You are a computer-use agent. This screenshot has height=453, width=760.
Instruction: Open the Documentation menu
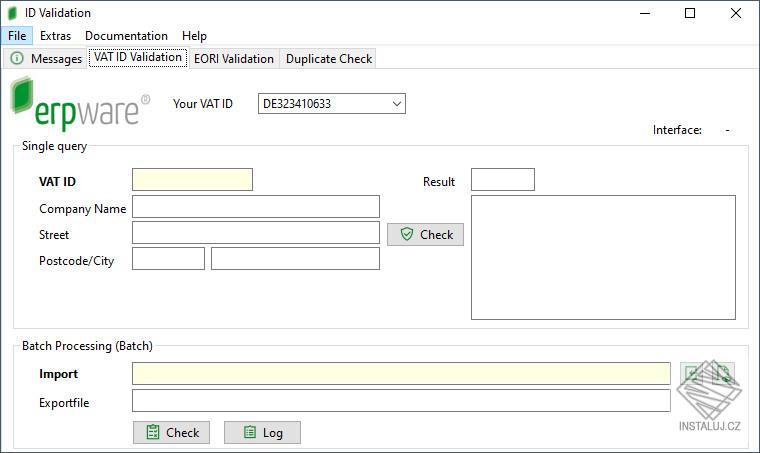[x=126, y=36]
